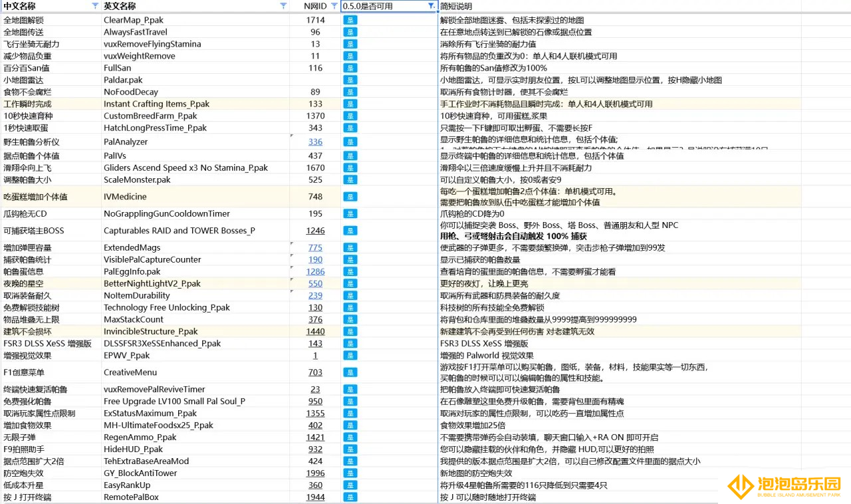Viewport: 851px width, 504px height.
Task: Select the N网ID value 1714
Action: [x=315, y=20]
